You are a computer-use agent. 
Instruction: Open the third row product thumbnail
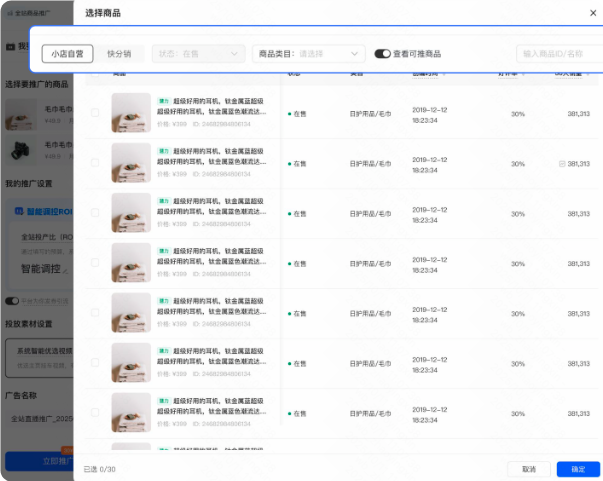[131, 213]
